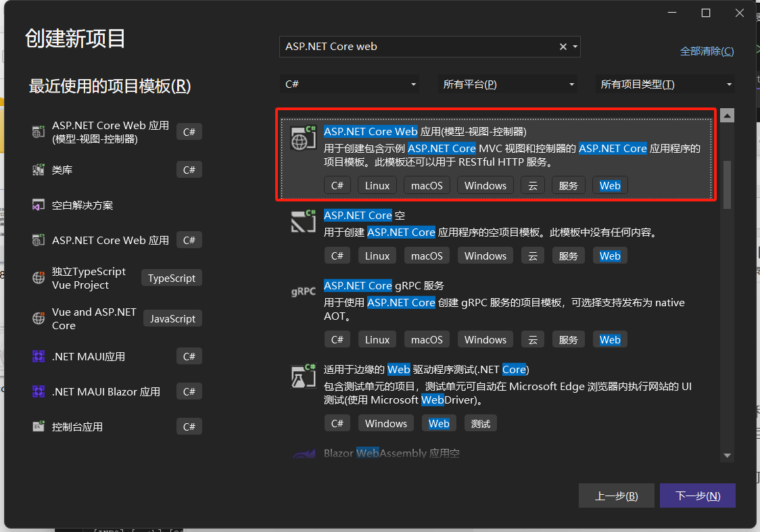Image resolution: width=760 pixels, height=532 pixels.
Task: Click the macOS tag of ASP.NET Core 空
Action: tap(427, 256)
